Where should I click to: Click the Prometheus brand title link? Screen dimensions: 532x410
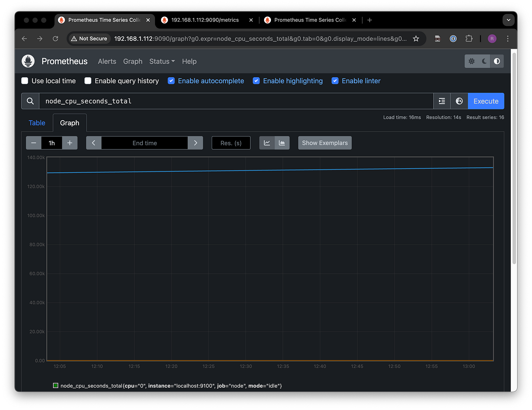click(65, 61)
